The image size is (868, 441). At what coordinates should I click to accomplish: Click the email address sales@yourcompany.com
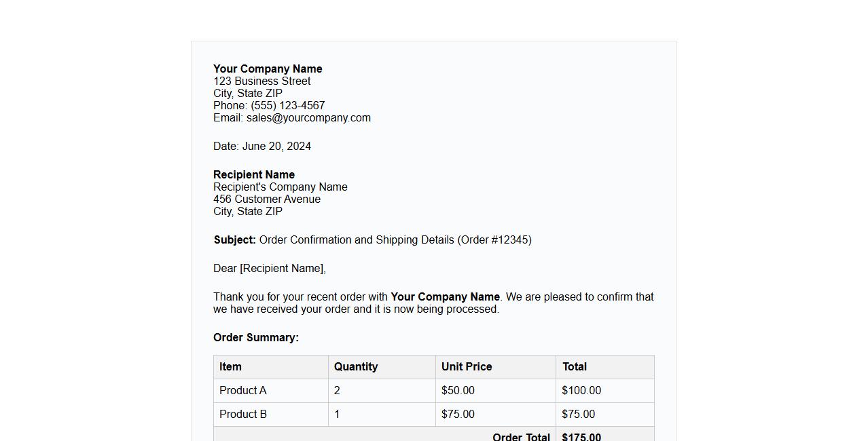(x=308, y=117)
